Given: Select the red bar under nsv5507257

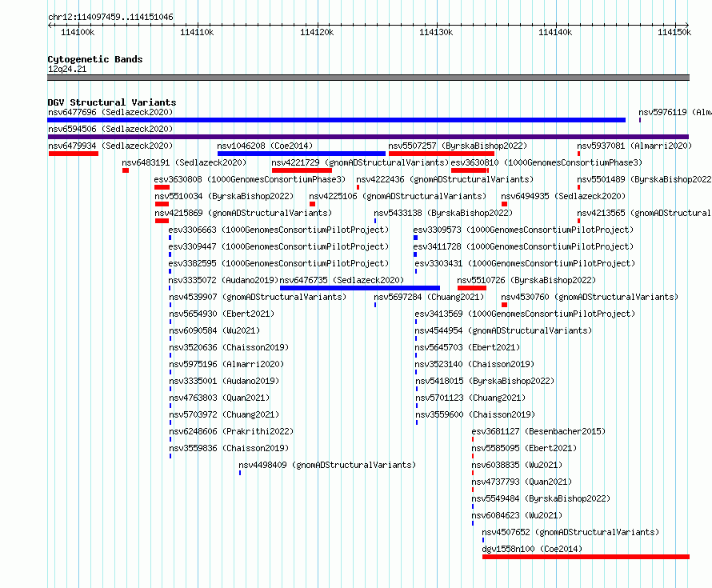Looking at the screenshot, I should click(x=442, y=154).
